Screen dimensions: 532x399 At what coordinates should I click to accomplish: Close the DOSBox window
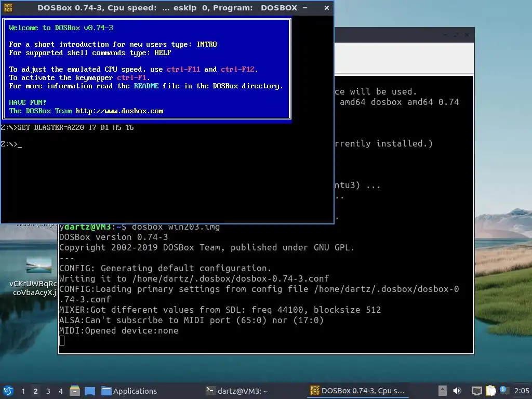point(326,7)
